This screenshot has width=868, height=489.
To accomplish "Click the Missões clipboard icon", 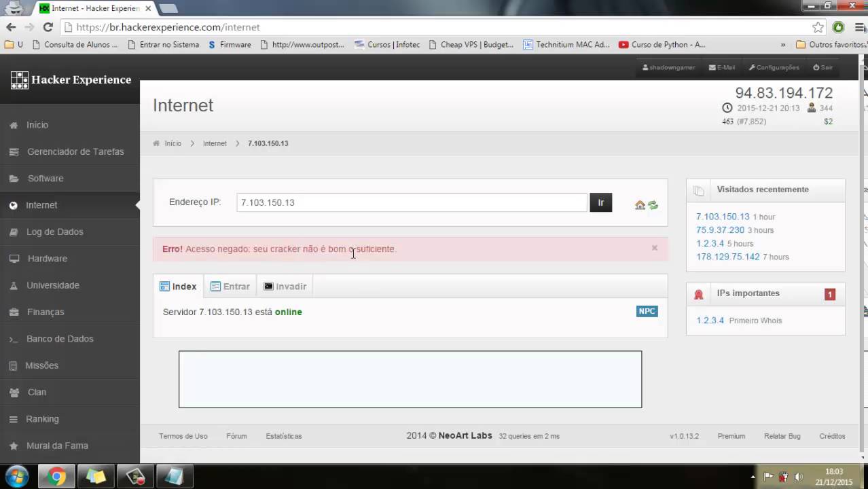I will coord(14,365).
